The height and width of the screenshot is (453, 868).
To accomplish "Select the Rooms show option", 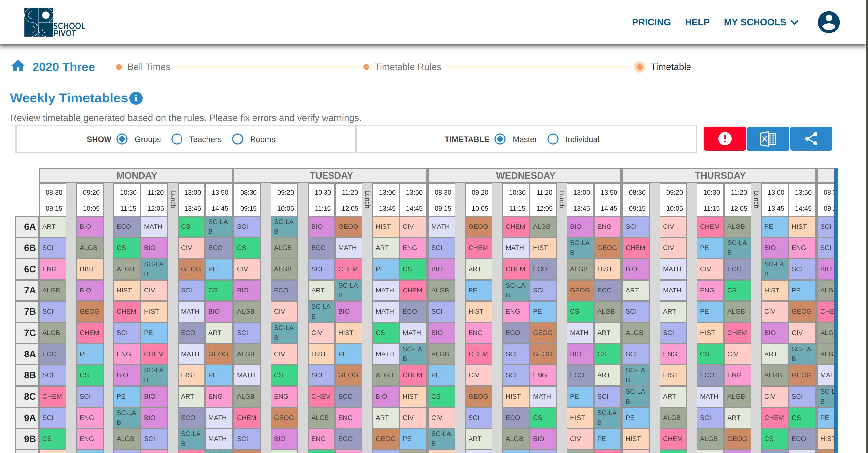I will coord(238,139).
